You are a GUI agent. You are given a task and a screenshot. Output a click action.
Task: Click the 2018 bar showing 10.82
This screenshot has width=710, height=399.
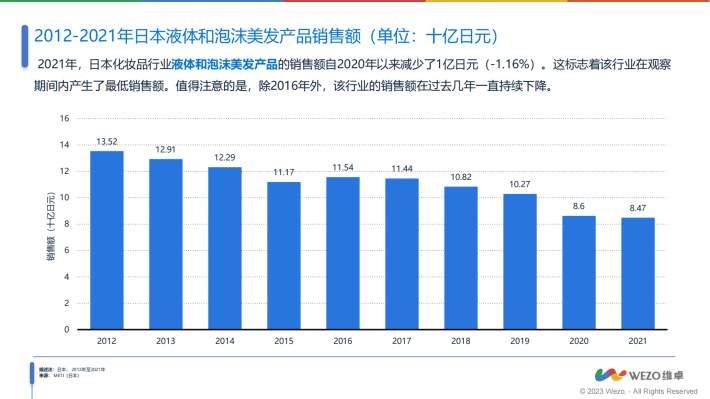tap(461, 258)
